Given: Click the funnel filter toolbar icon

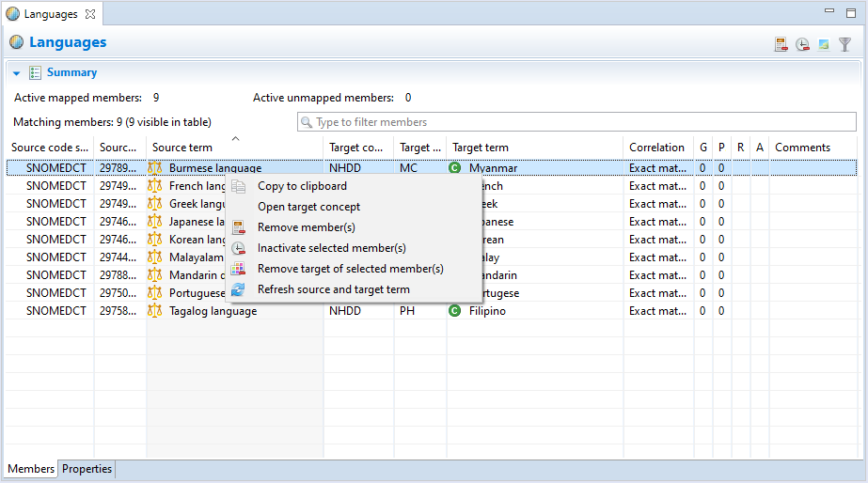Looking at the screenshot, I should (844, 44).
